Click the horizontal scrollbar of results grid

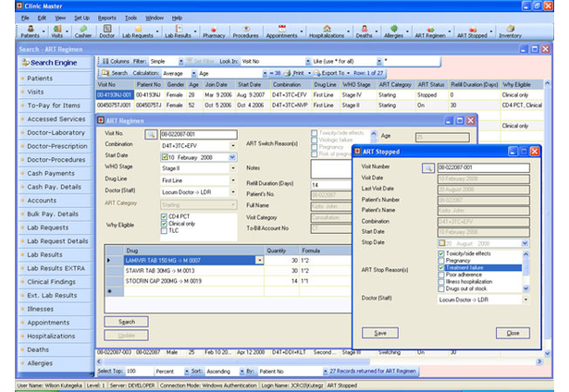pos(236,361)
